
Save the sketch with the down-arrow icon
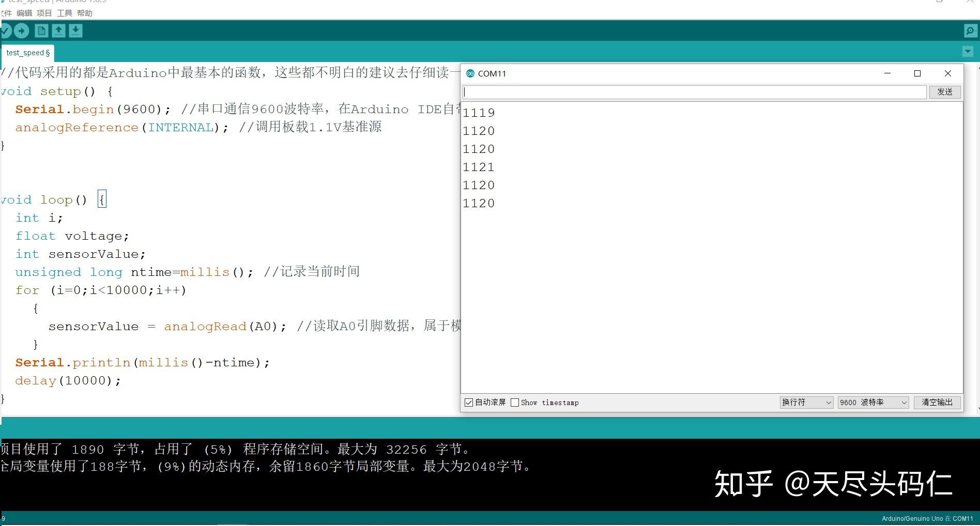[x=75, y=31]
